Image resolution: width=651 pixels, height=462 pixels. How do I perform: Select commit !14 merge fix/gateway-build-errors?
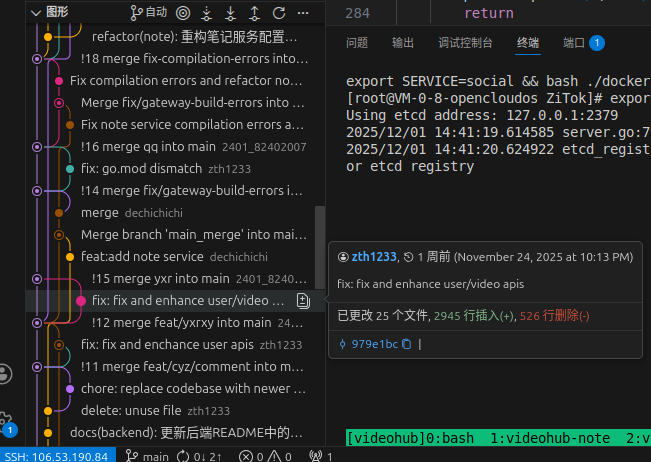coord(175,191)
